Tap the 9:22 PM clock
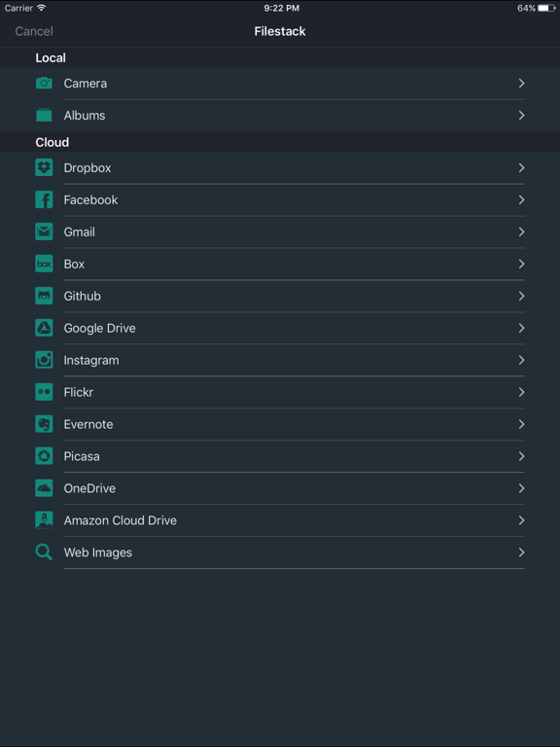The width and height of the screenshot is (560, 747). [281, 8]
